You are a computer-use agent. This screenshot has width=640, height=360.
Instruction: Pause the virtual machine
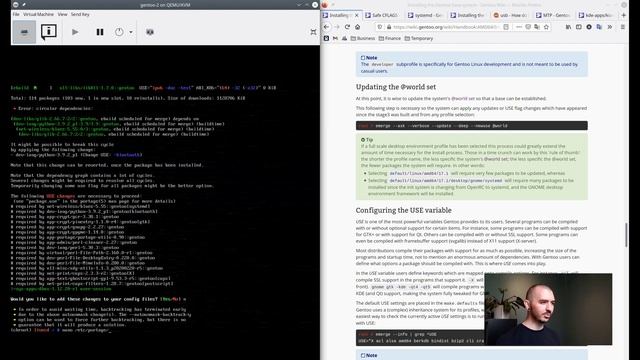(100, 32)
